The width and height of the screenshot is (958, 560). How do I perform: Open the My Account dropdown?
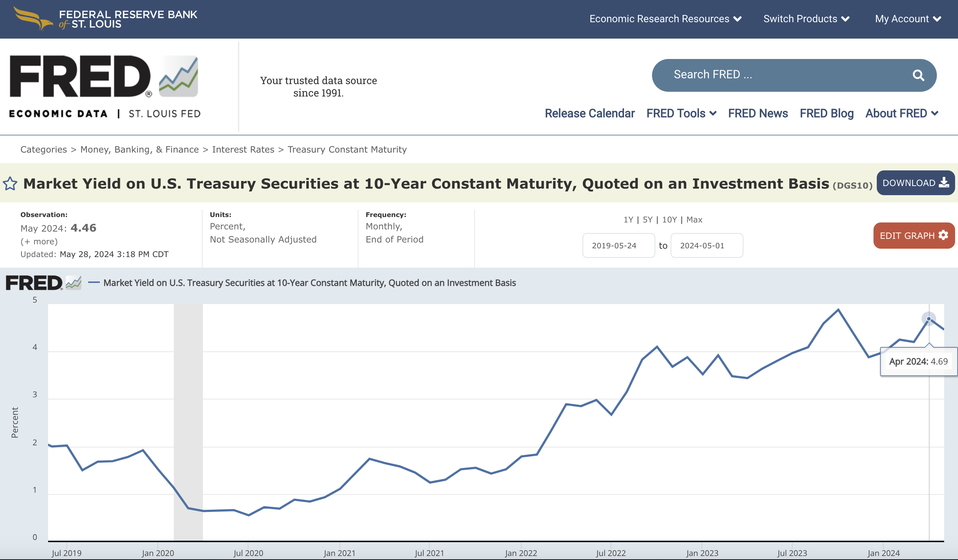[908, 19]
